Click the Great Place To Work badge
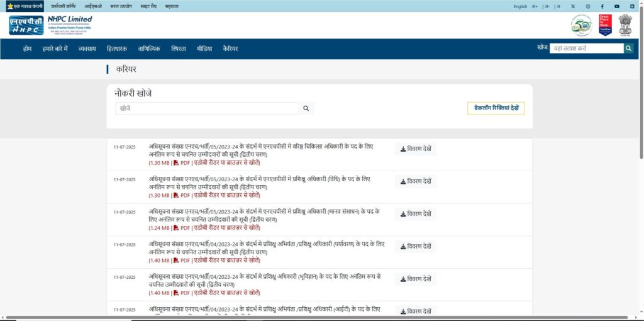This screenshot has height=321, width=644. (605, 25)
